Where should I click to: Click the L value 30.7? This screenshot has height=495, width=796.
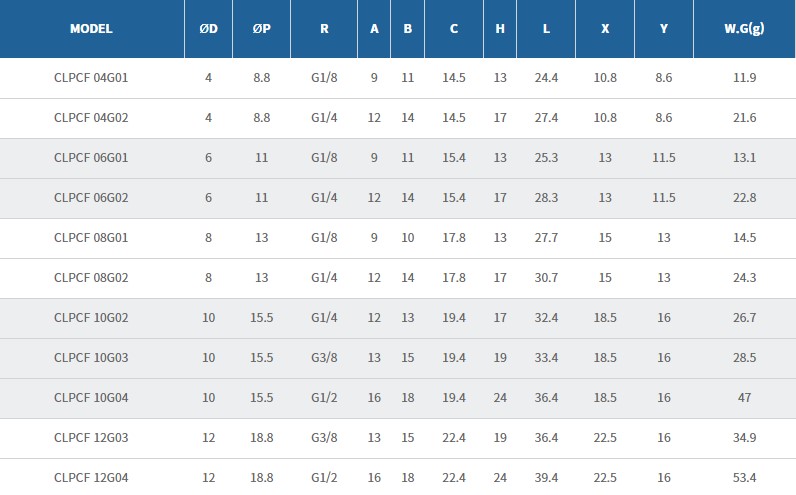click(x=546, y=278)
